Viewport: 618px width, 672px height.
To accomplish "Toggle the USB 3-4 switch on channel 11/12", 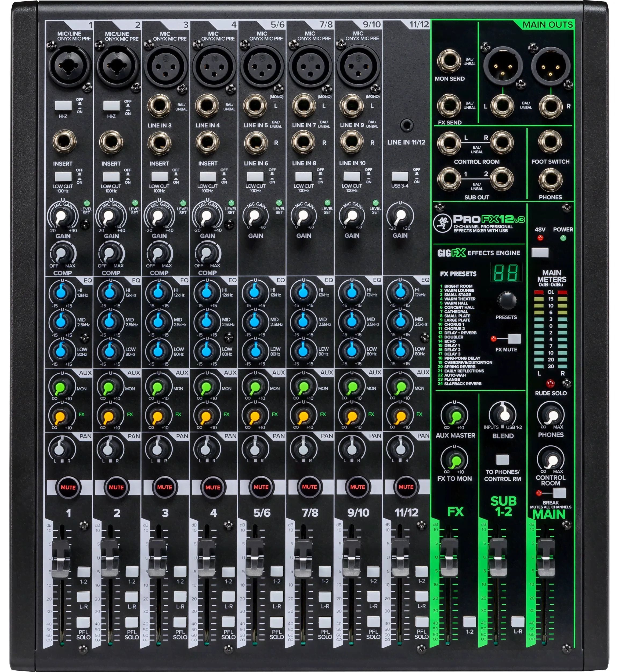I will (400, 176).
